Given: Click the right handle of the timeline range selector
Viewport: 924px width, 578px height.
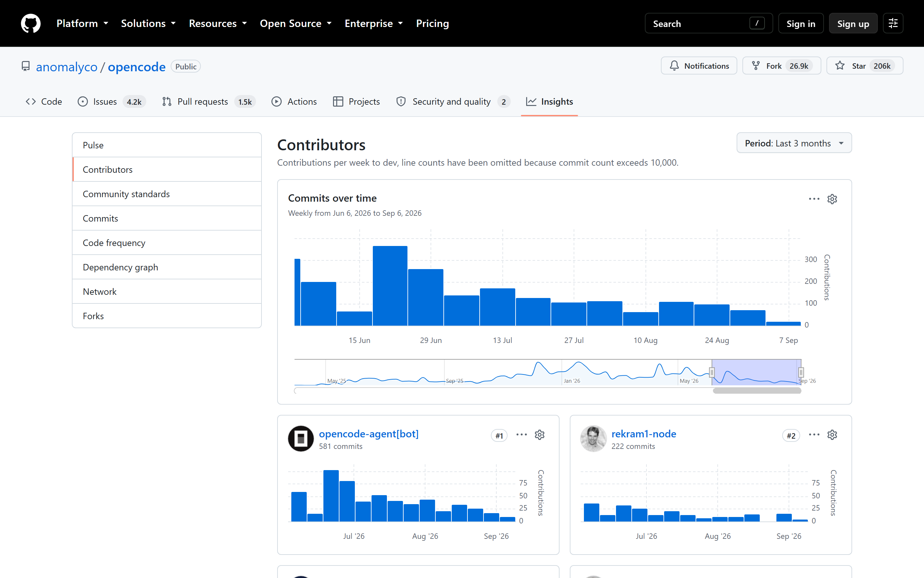Looking at the screenshot, I should coord(801,372).
